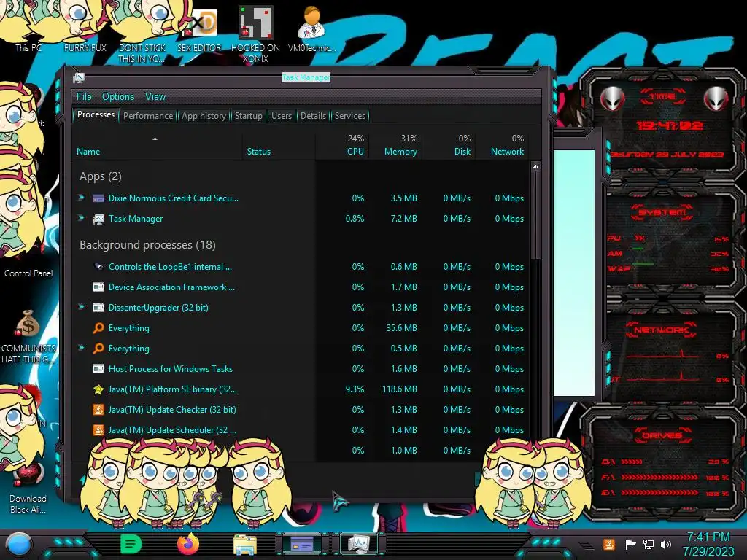Select the Processes tab

pyautogui.click(x=96, y=114)
